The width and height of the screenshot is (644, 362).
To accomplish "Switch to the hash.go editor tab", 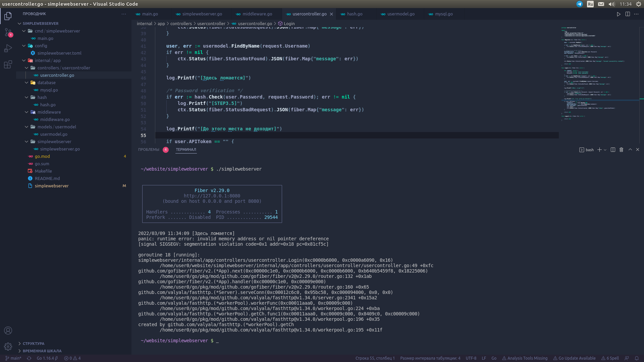I will (x=355, y=14).
